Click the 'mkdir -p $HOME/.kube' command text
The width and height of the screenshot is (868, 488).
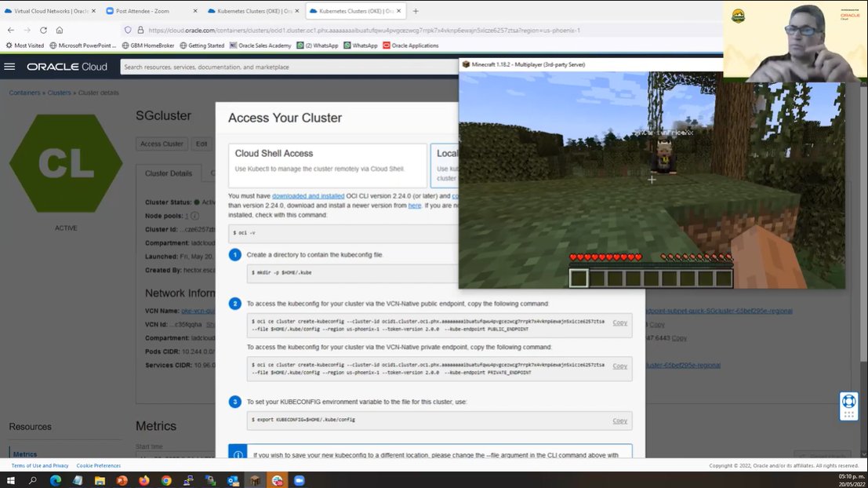click(x=281, y=272)
